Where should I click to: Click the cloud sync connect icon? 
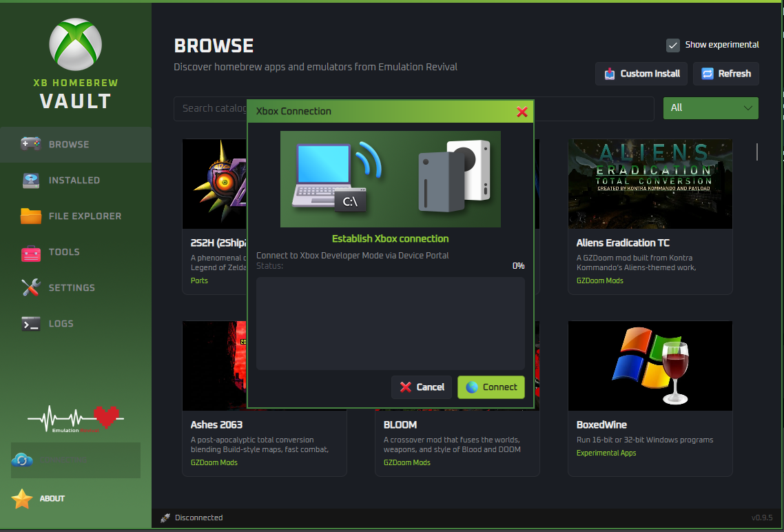23,460
